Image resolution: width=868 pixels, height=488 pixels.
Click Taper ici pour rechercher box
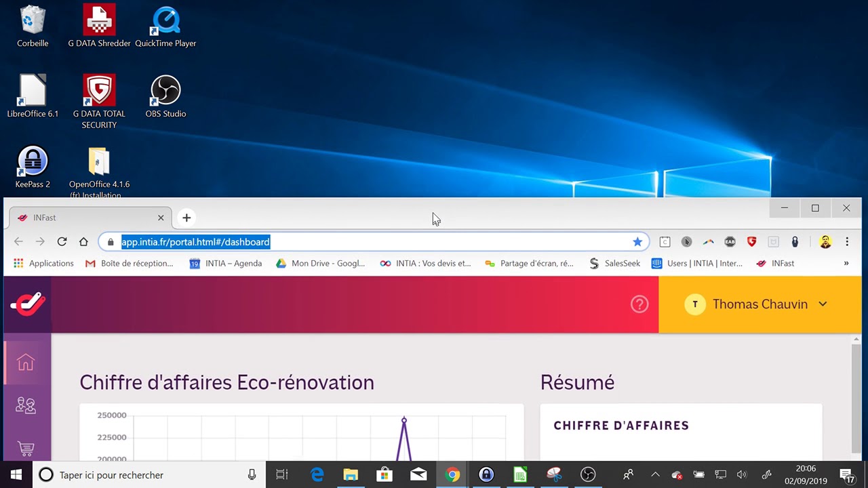[x=148, y=475]
